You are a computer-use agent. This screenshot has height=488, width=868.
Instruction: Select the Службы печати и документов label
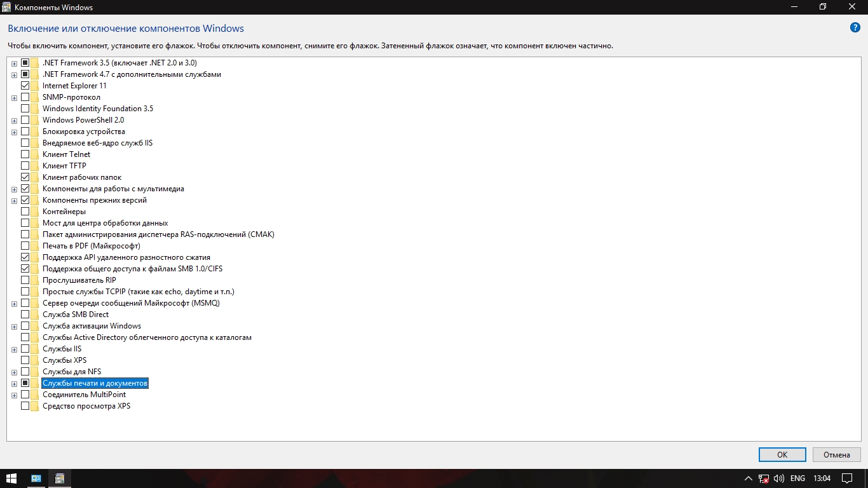(95, 383)
